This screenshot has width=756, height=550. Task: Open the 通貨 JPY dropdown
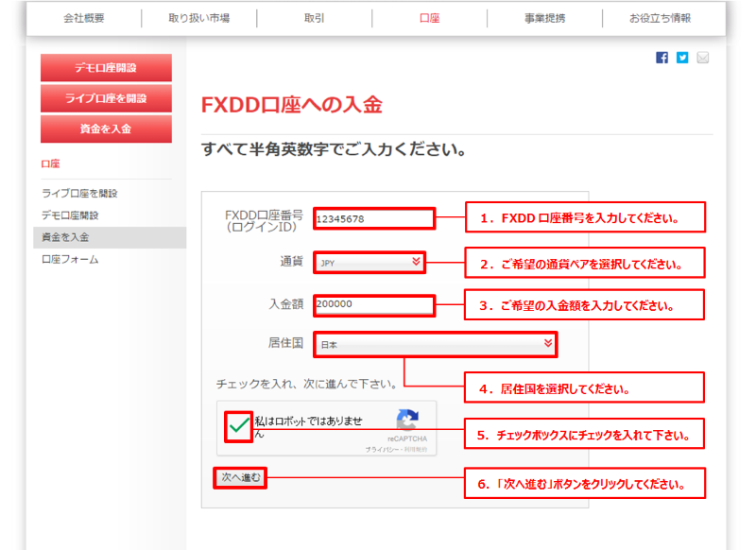coord(369,263)
